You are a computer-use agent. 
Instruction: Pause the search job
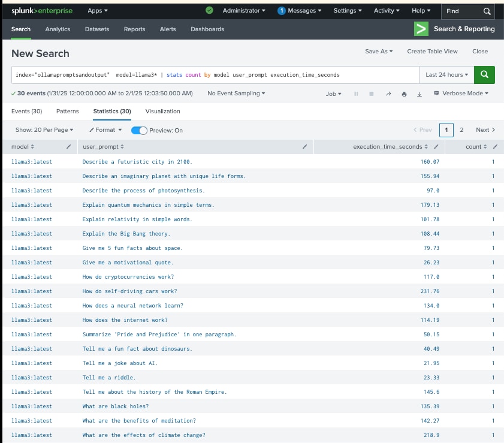point(356,94)
